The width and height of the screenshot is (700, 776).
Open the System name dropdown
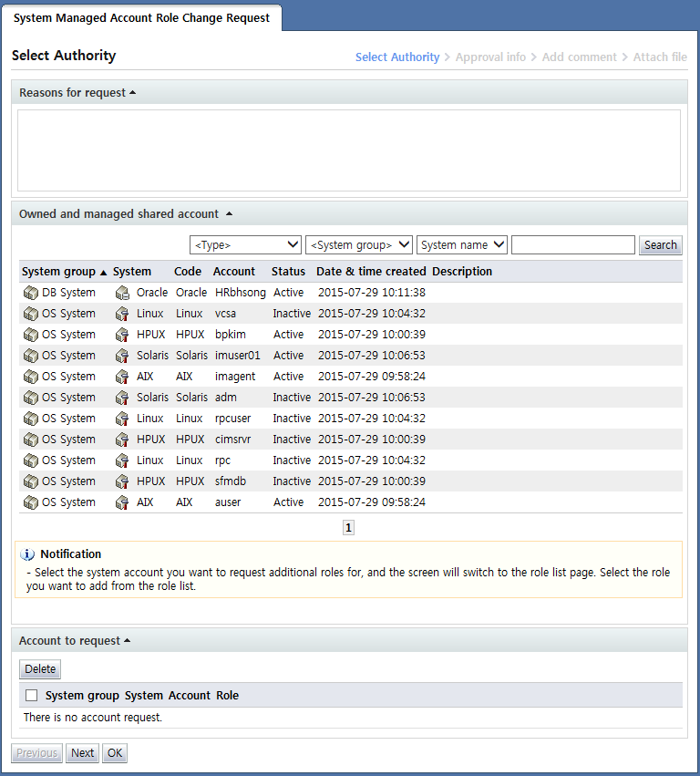tap(462, 244)
